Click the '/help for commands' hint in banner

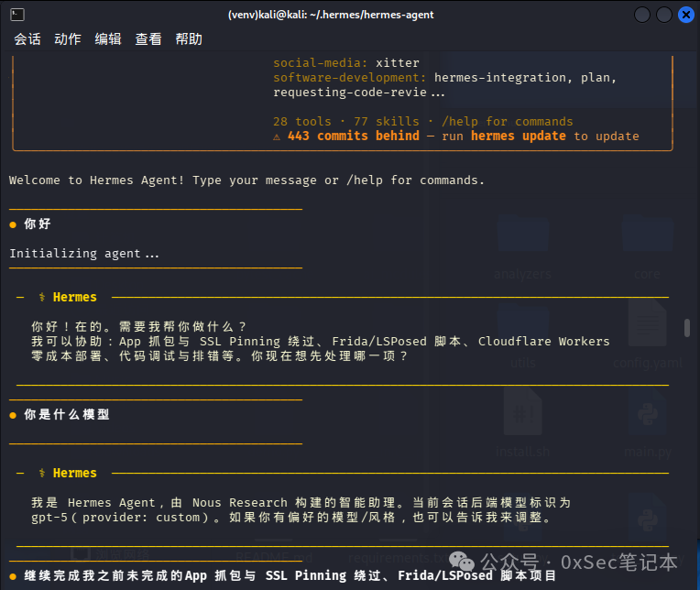pyautogui.click(x=508, y=122)
